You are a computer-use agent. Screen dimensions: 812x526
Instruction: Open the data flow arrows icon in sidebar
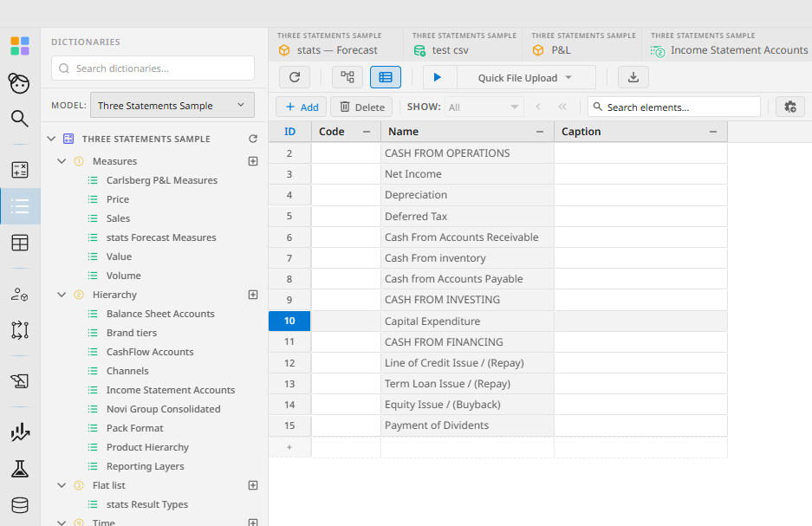(20, 330)
